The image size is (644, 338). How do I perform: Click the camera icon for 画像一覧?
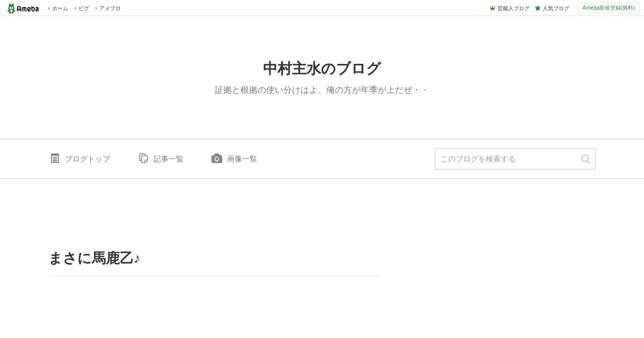tap(217, 158)
